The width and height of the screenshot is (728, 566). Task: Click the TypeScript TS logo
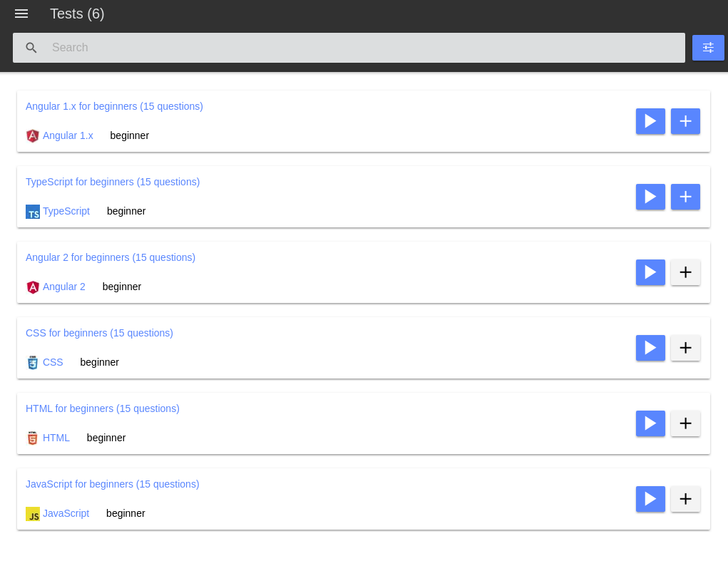point(33,212)
